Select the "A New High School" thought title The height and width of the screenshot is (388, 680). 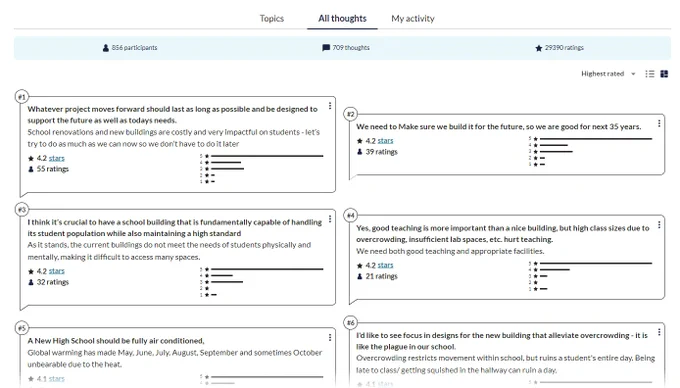point(116,341)
